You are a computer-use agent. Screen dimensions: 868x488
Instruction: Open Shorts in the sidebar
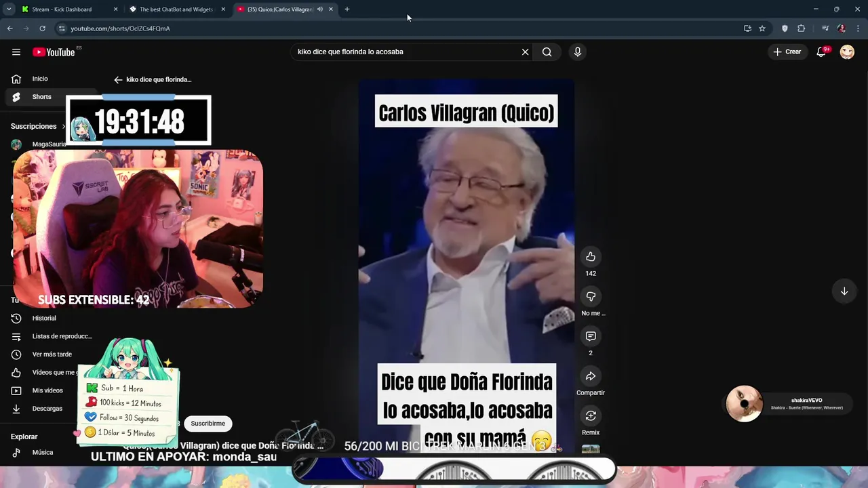[x=41, y=97]
